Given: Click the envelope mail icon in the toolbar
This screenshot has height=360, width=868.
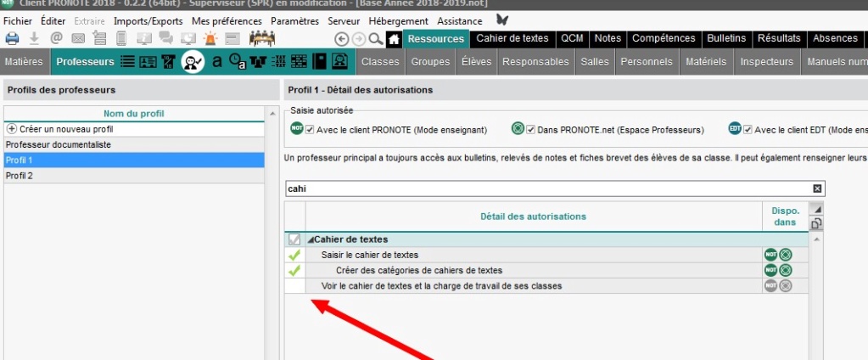Looking at the screenshot, I should click(78, 39).
